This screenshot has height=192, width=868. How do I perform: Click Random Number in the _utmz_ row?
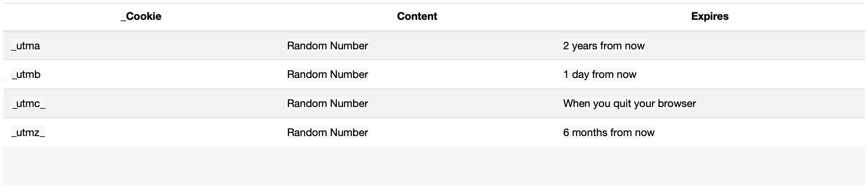pos(328,133)
